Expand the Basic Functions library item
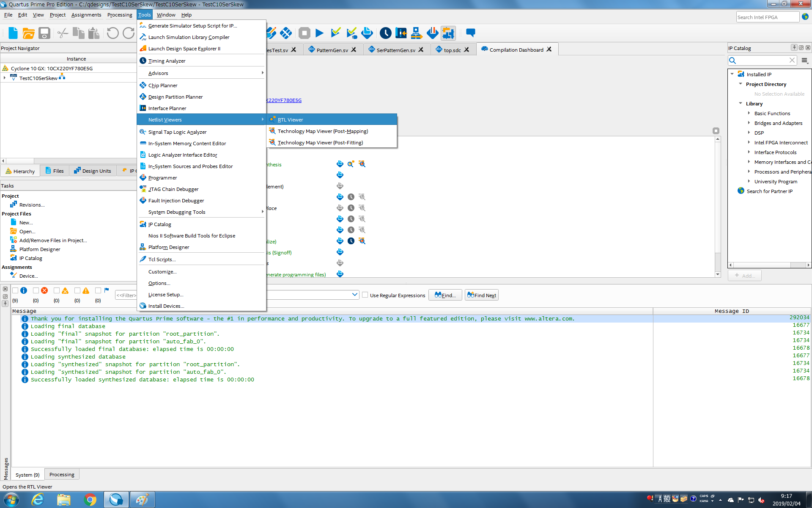This screenshot has width=812, height=508. click(749, 113)
